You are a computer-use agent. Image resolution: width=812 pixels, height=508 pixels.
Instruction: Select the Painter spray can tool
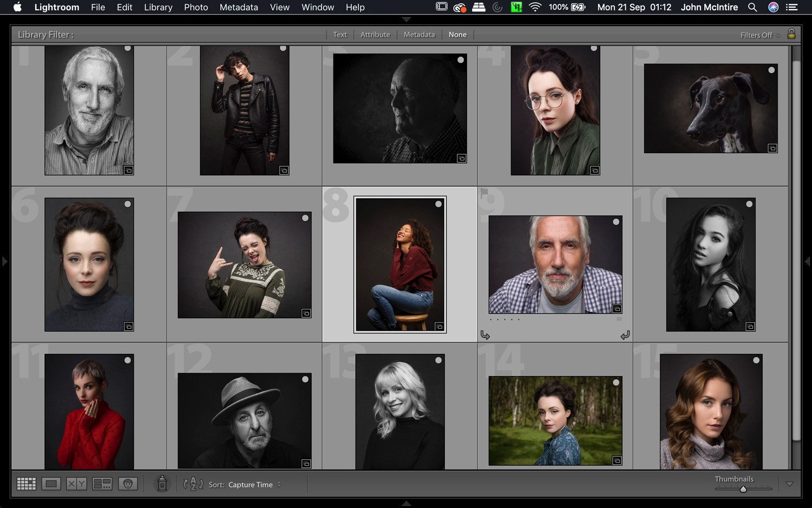162,484
